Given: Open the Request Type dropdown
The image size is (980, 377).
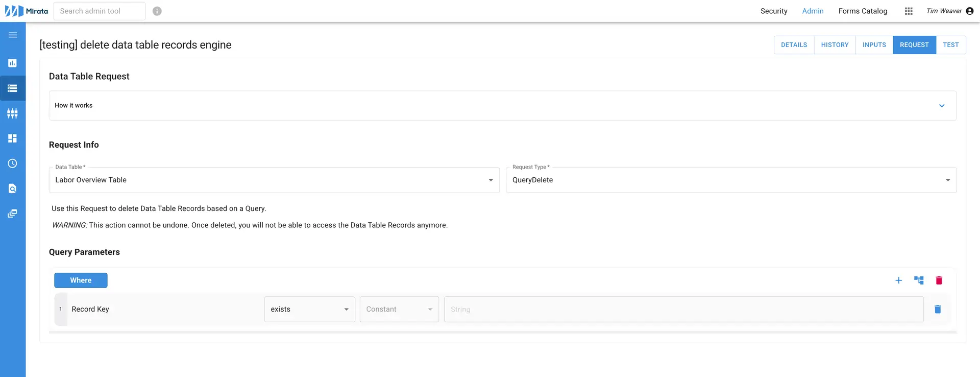Looking at the screenshot, I should pyautogui.click(x=730, y=180).
